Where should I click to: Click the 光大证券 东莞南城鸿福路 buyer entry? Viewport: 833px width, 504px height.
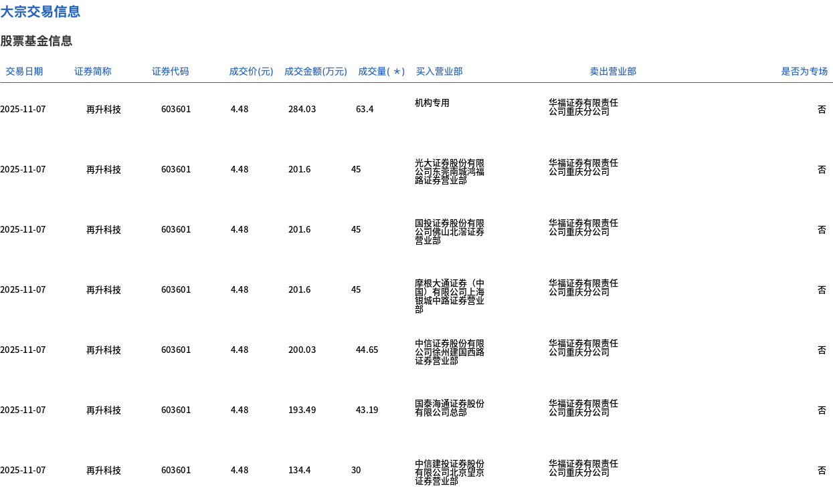[450, 172]
